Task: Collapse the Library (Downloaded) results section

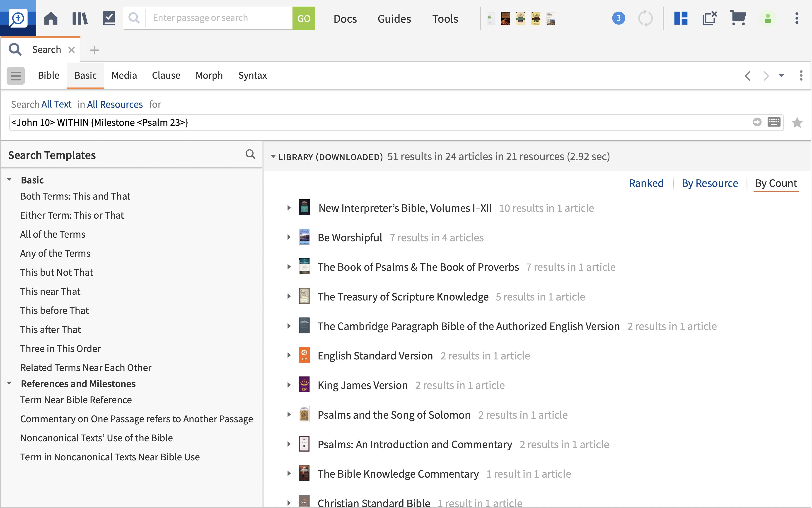Action: [x=273, y=156]
